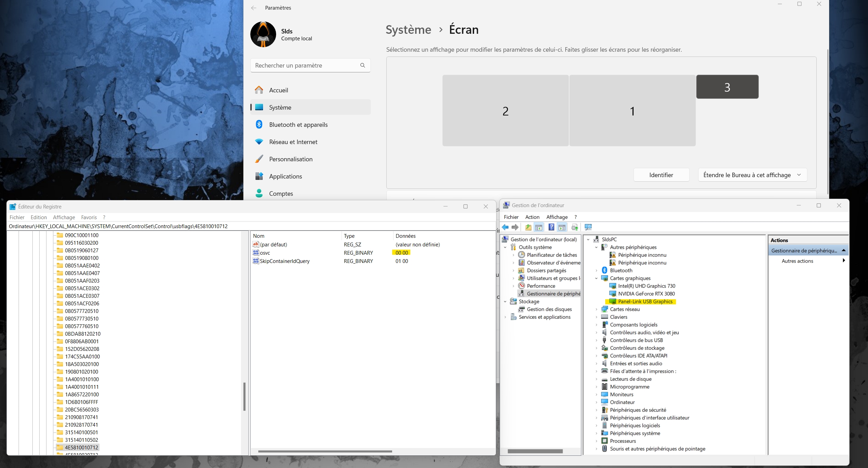Select display 3 in the screen arrangement

[x=727, y=87]
